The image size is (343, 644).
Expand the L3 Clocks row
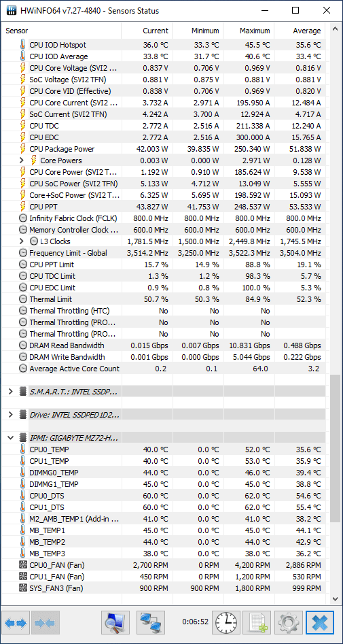click(x=22, y=241)
